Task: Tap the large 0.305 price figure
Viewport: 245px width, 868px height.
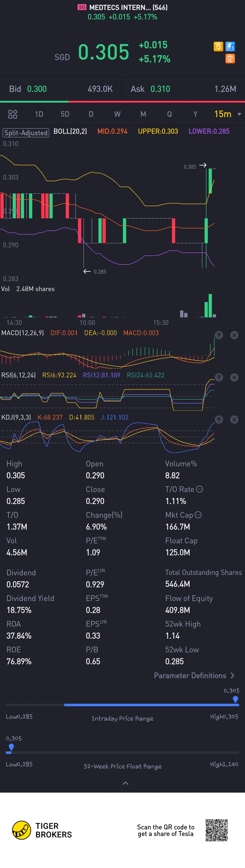Action: coord(104,52)
